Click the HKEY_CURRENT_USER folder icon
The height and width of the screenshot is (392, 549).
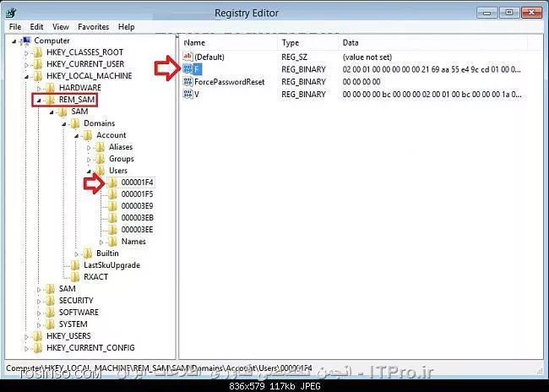point(37,64)
